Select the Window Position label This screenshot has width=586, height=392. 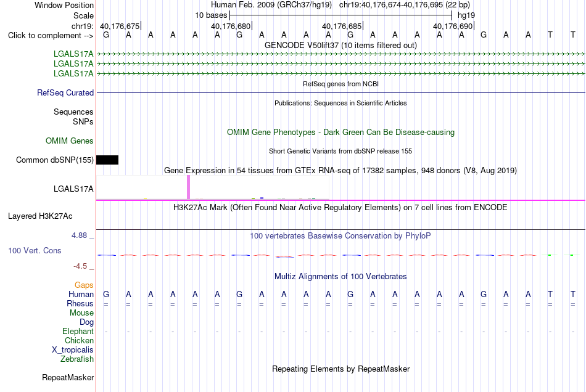coord(64,5)
